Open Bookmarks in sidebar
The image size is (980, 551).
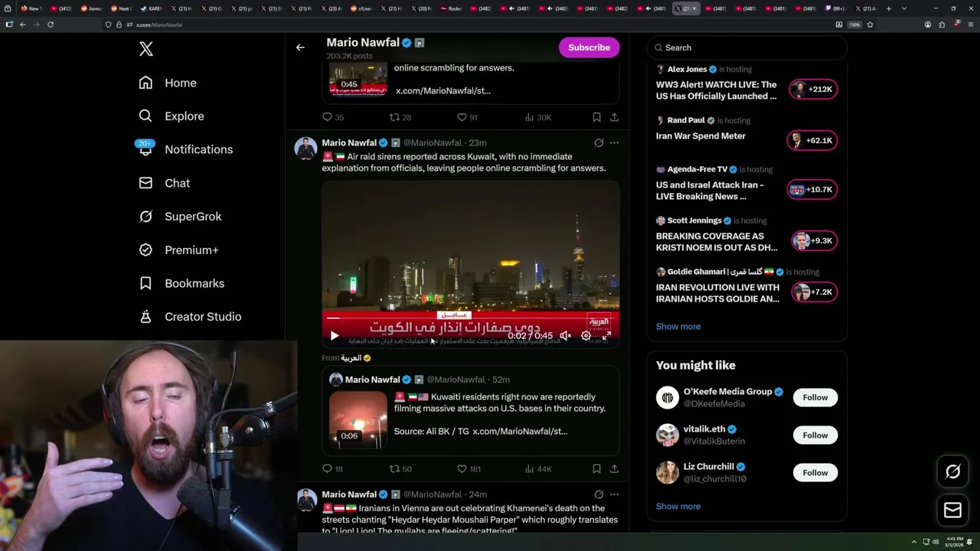181,283
